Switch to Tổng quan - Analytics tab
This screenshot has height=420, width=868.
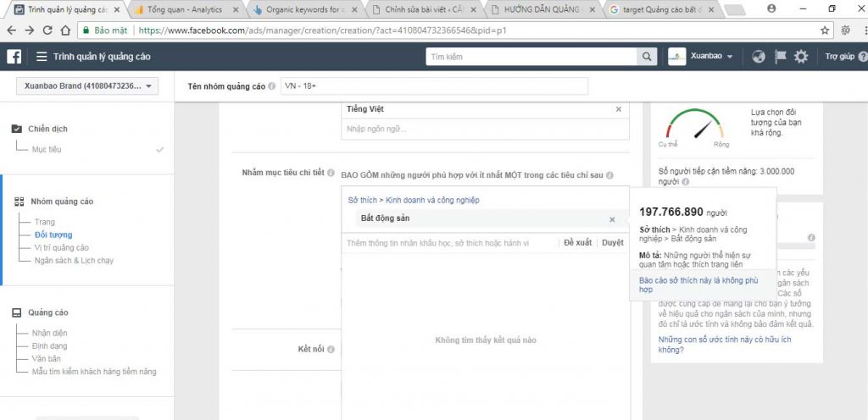pyautogui.click(x=184, y=9)
